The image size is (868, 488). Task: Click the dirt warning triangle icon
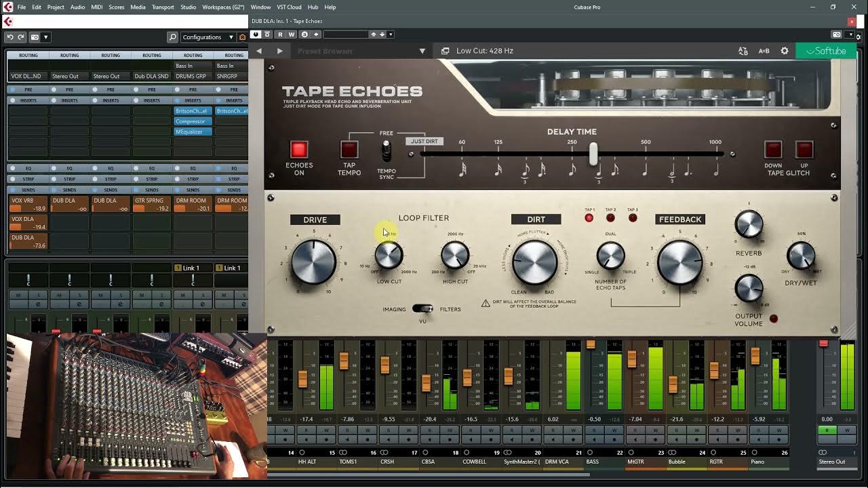coord(486,304)
